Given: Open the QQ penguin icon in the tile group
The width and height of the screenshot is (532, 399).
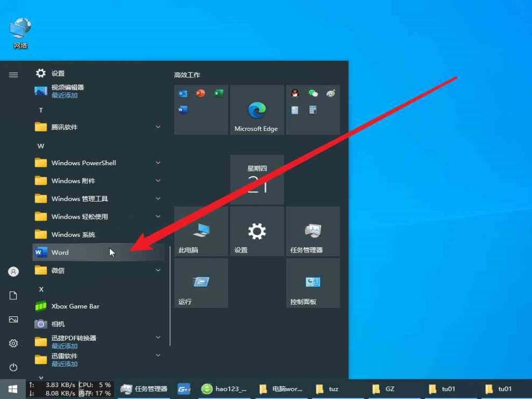Looking at the screenshot, I should tap(295, 93).
